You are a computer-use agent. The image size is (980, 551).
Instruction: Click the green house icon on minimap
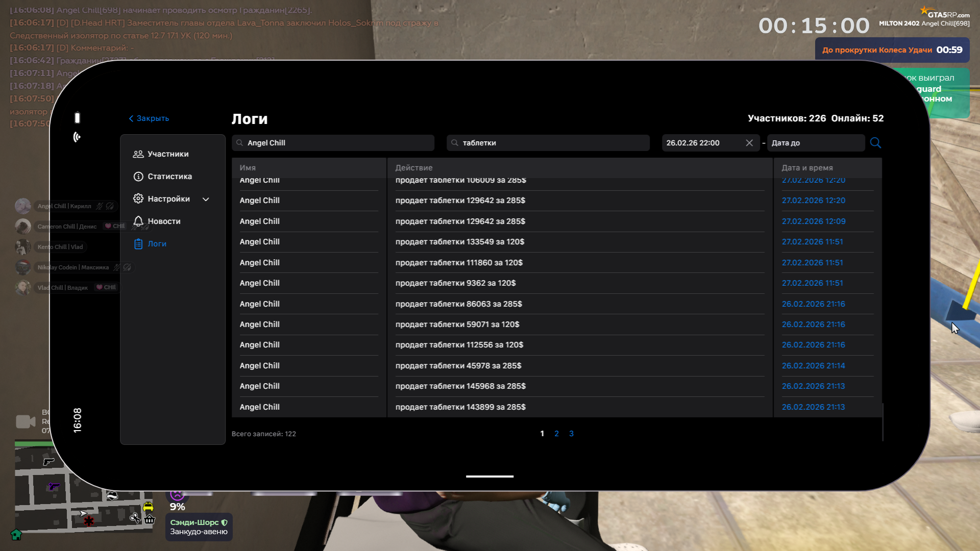tap(16, 535)
